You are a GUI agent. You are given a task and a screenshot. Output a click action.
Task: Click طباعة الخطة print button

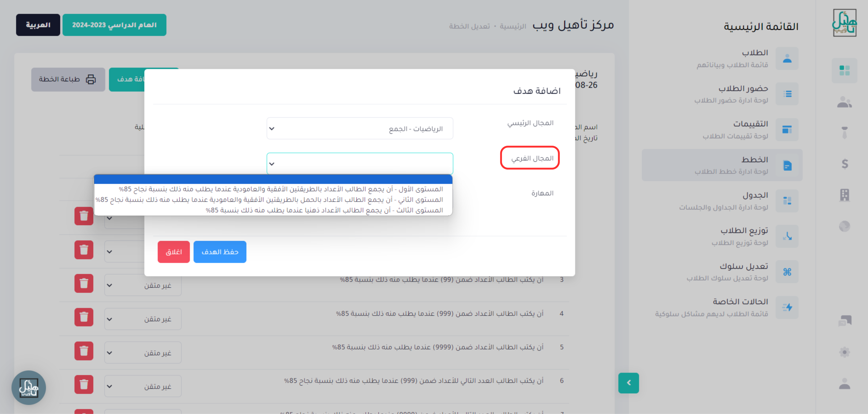pos(68,80)
